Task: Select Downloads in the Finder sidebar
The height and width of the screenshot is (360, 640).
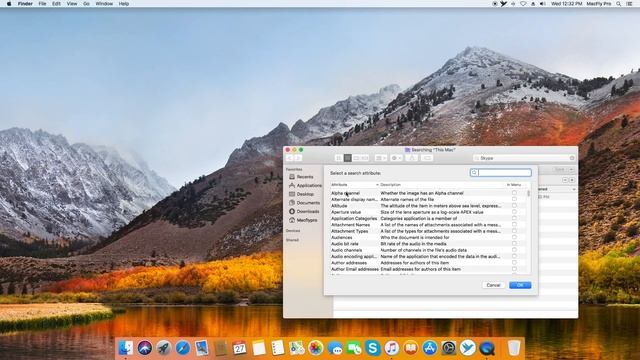Action: click(304, 211)
